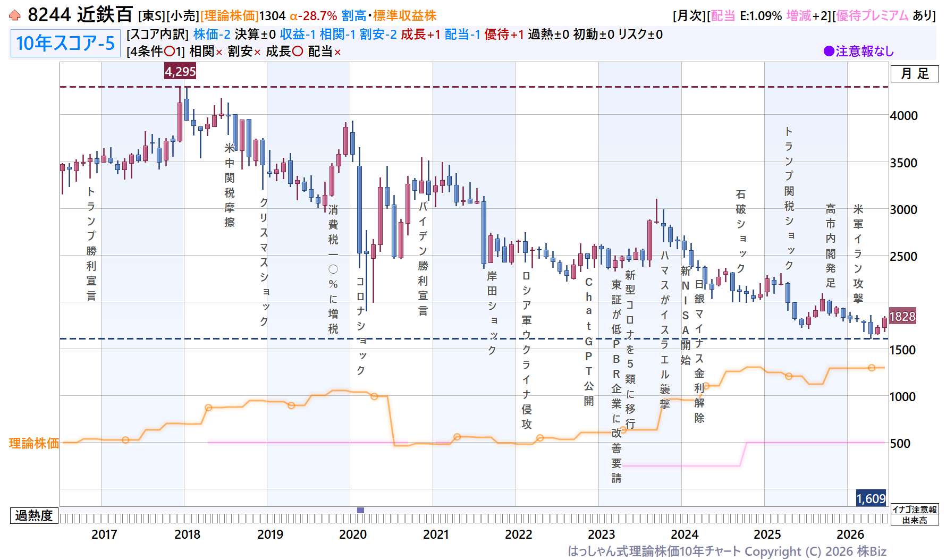Click the blue 過熱度 marker near 2020

pyautogui.click(x=360, y=511)
